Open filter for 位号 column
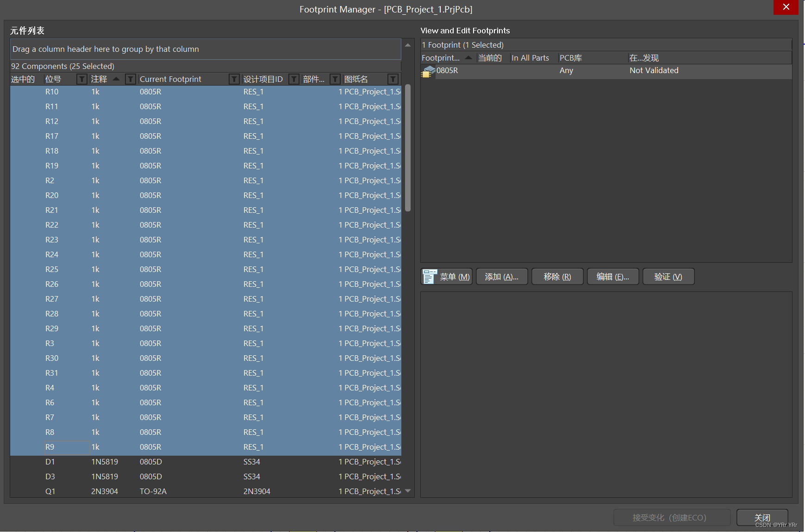The width and height of the screenshot is (805, 532). pyautogui.click(x=81, y=79)
